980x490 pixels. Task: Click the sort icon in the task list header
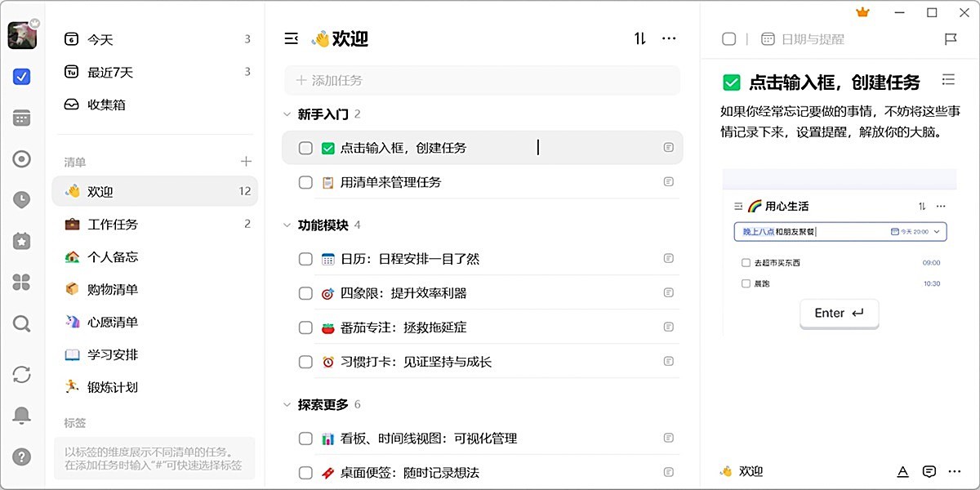coord(639,38)
